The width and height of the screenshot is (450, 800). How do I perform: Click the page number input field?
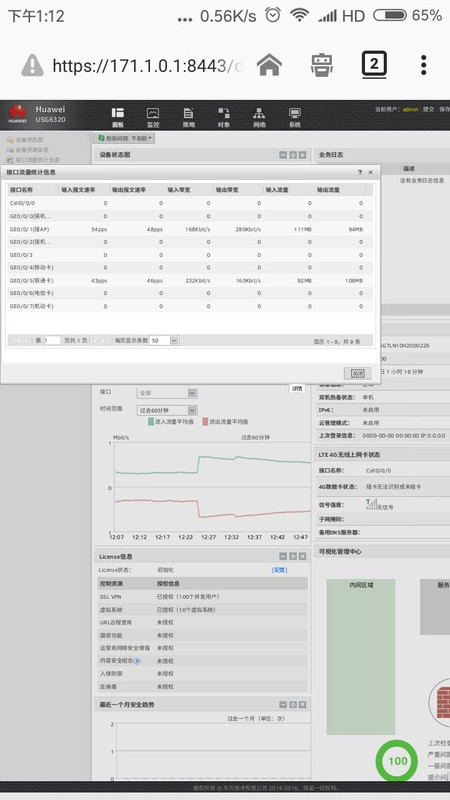pos(52,340)
